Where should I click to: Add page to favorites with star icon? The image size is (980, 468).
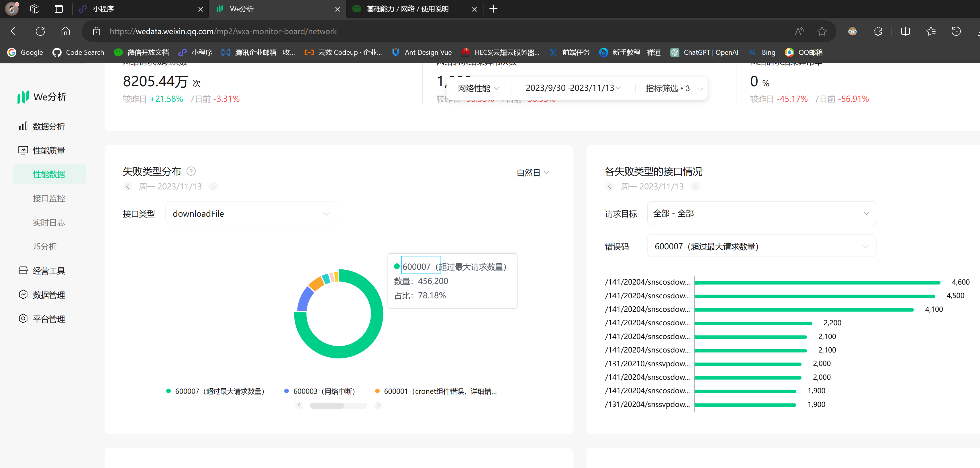pyautogui.click(x=822, y=31)
